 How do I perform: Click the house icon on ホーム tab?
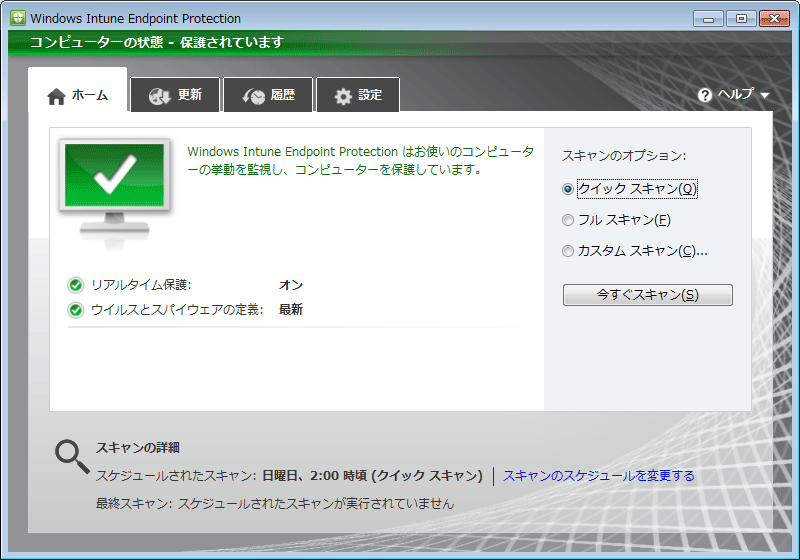56,96
